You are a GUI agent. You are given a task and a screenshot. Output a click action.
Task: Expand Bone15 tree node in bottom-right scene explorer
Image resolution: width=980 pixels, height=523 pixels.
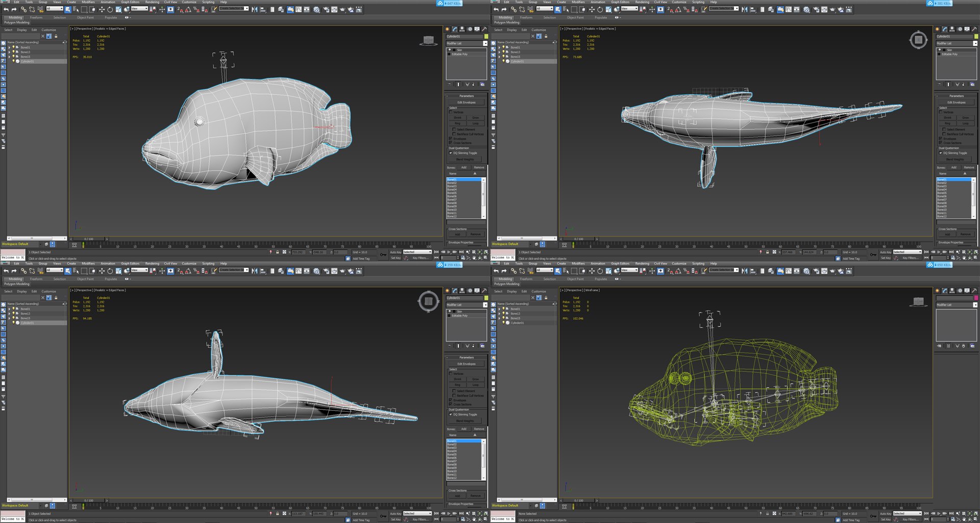499,318
